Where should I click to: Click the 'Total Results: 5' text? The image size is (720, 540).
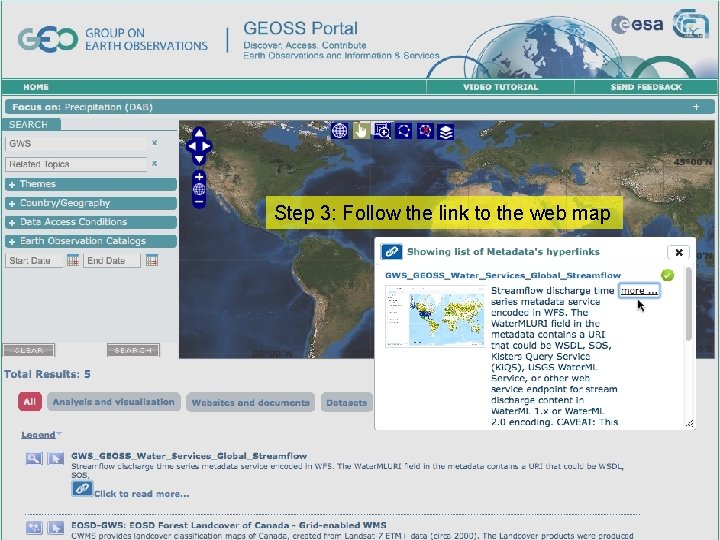(x=47, y=374)
